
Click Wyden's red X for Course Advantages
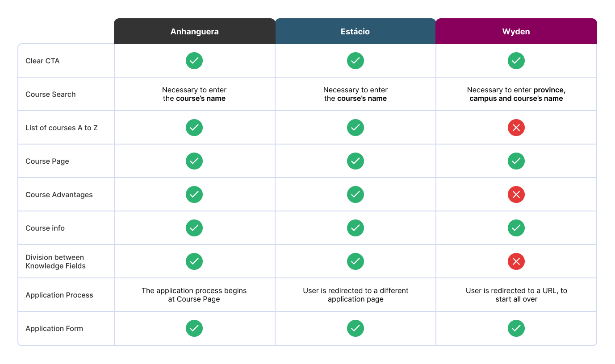point(516,194)
